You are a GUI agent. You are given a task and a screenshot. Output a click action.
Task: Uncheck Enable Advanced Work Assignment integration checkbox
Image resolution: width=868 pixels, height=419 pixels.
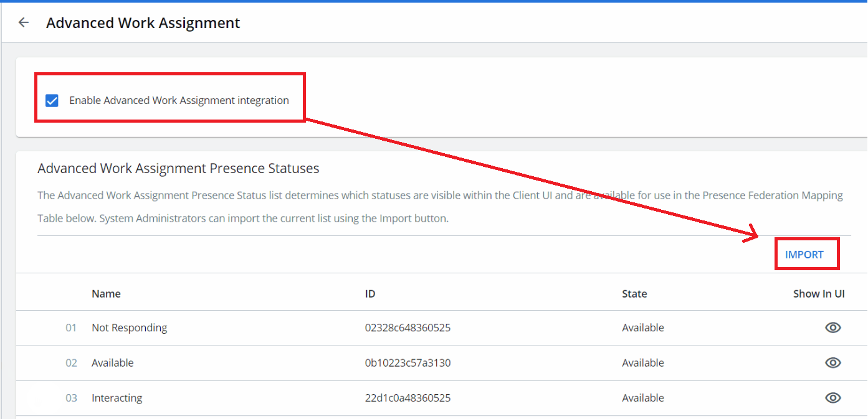52,100
